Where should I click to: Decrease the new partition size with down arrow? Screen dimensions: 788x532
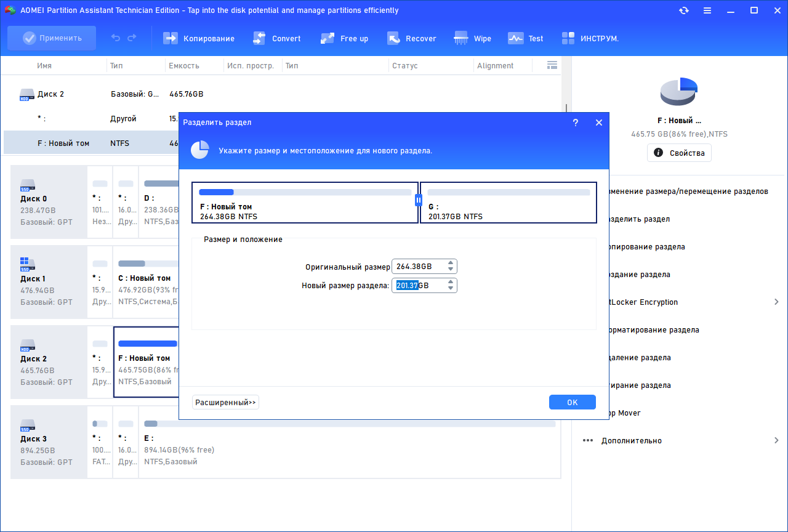pyautogui.click(x=451, y=289)
